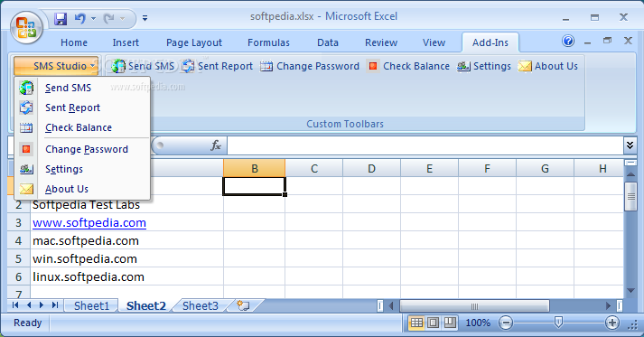Click Change Password in the custom toolbar
This screenshot has height=337, width=644.
pos(310,66)
